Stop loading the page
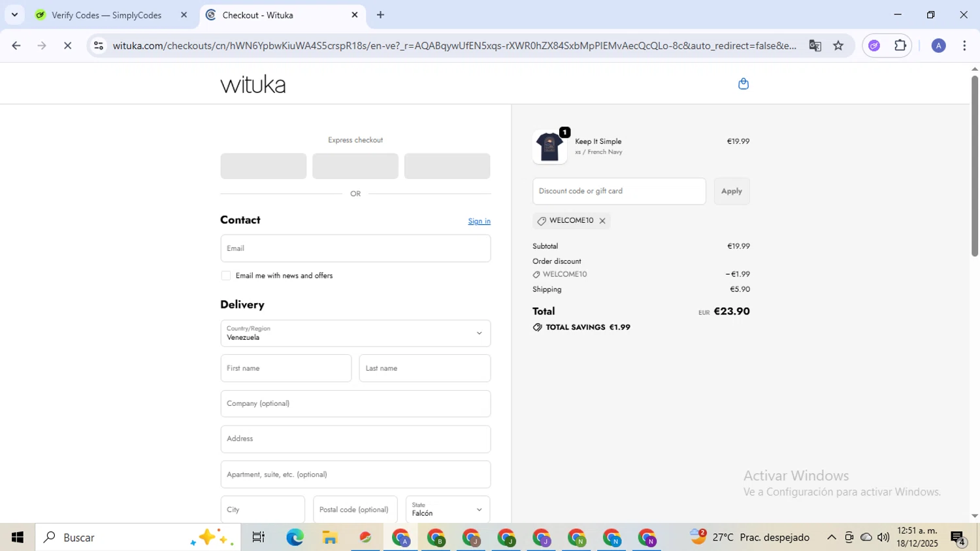The width and height of the screenshot is (980, 551). (x=67, y=46)
